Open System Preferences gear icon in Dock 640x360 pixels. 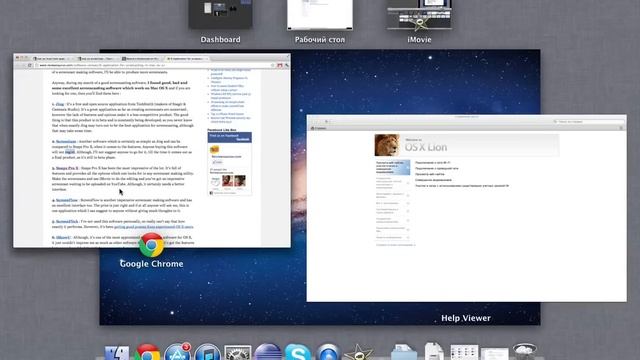238,353
